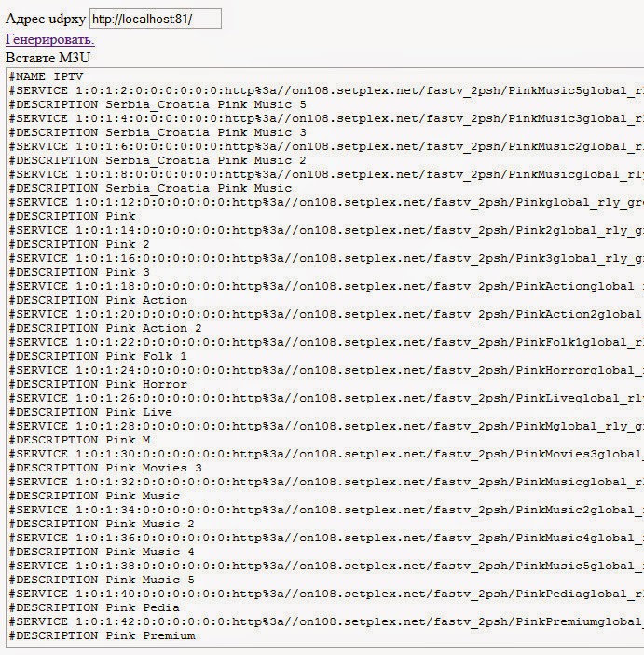Click the #SERVICE 1:0:1:14 line
644x655 pixels.
[326, 230]
